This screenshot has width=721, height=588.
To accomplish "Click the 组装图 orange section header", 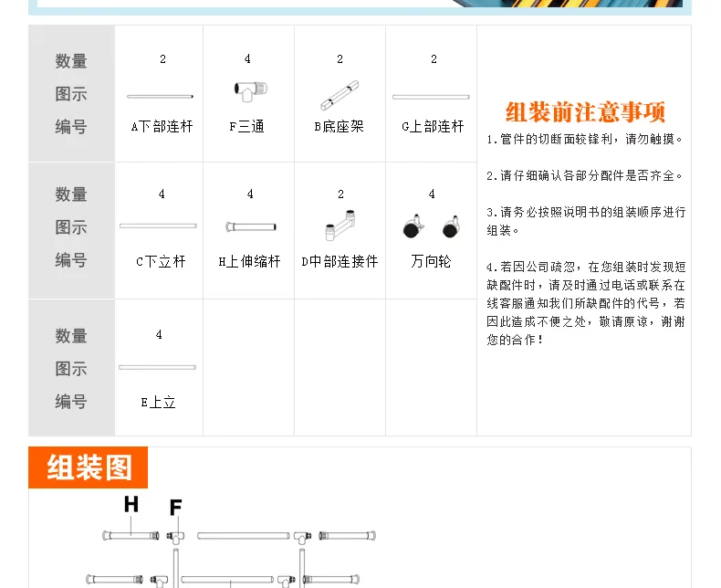I will [x=89, y=467].
